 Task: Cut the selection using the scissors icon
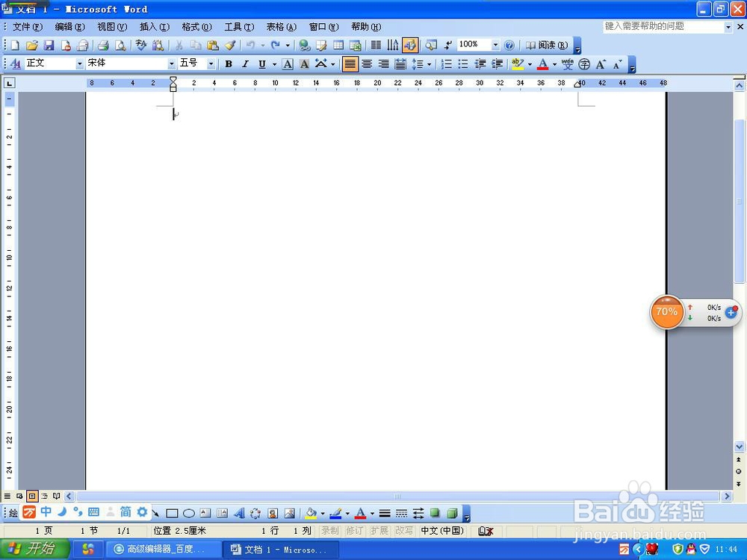179,46
